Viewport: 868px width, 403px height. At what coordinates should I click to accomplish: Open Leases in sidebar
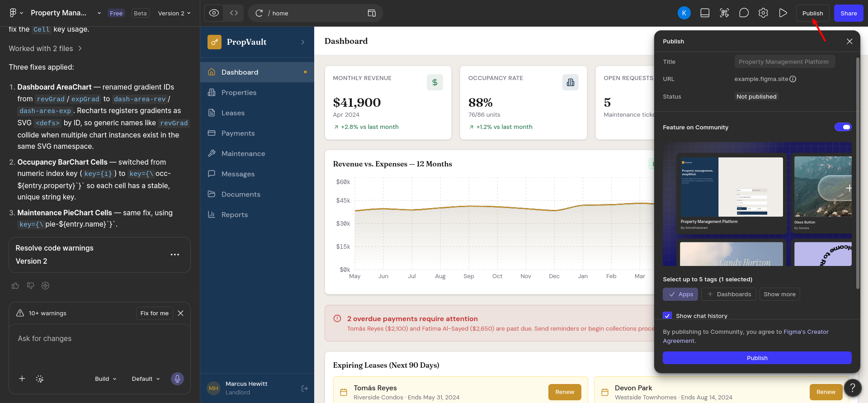pyautogui.click(x=257, y=113)
